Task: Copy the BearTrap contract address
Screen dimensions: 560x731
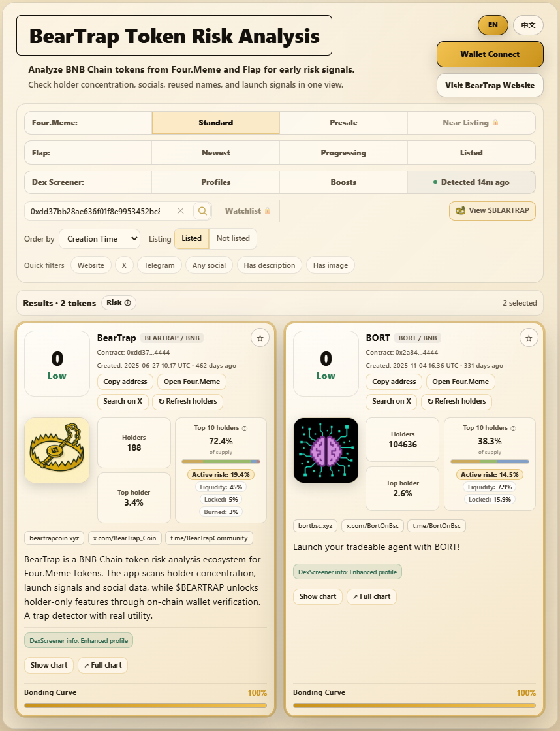Action: (x=125, y=382)
